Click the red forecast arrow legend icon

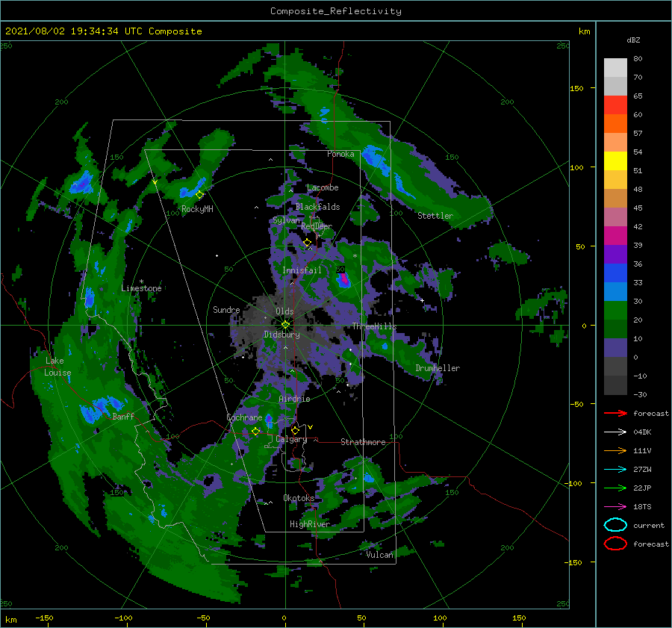(x=615, y=413)
